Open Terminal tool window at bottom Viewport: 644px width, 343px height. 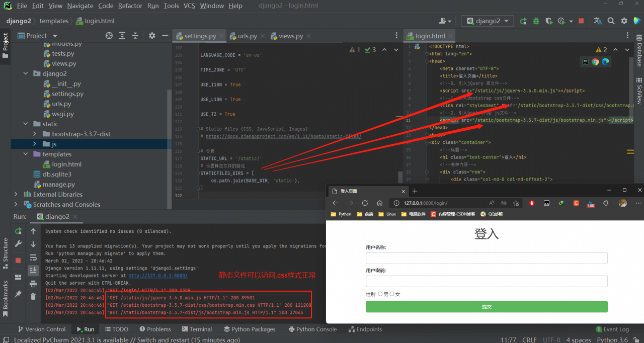196,329
